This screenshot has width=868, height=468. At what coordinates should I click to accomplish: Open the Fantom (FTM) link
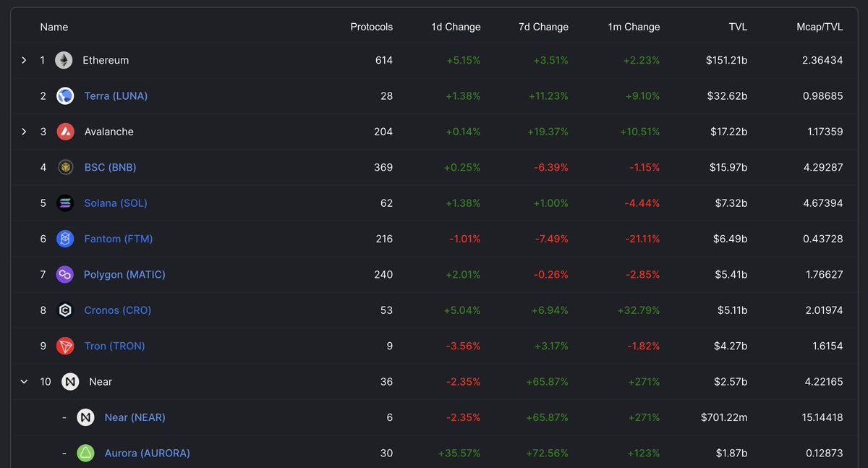pyautogui.click(x=119, y=239)
